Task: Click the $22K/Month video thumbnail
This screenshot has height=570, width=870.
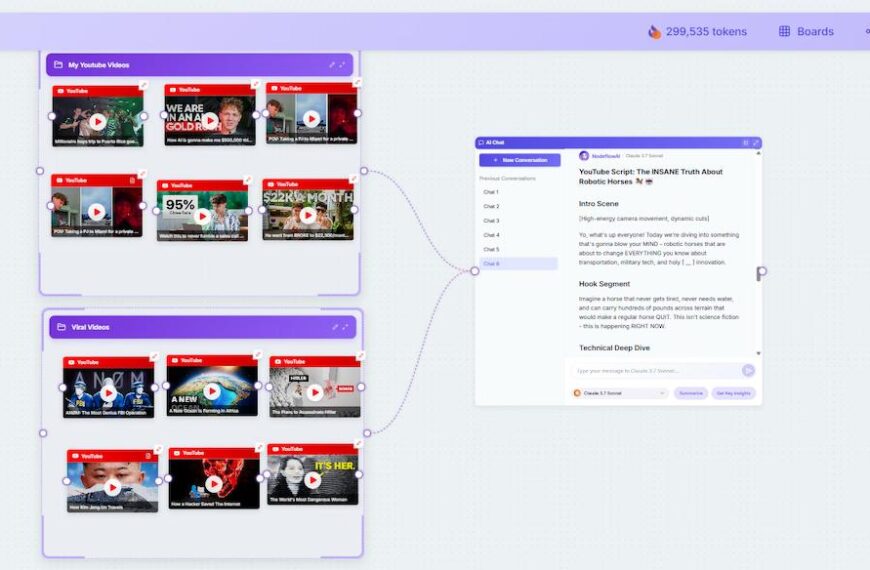Action: click(x=308, y=212)
